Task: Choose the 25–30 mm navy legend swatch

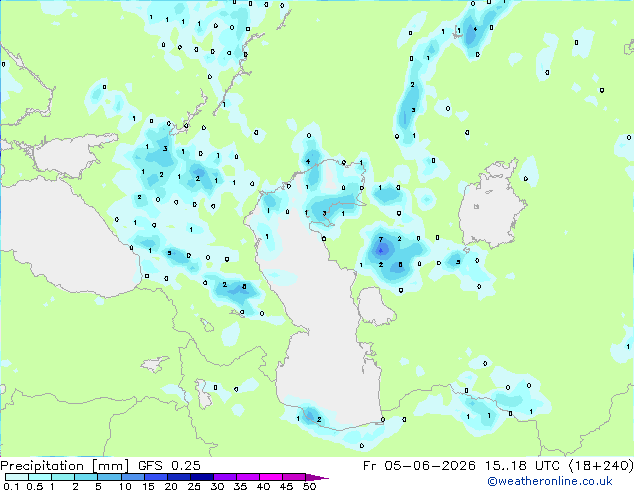Action: [201, 477]
